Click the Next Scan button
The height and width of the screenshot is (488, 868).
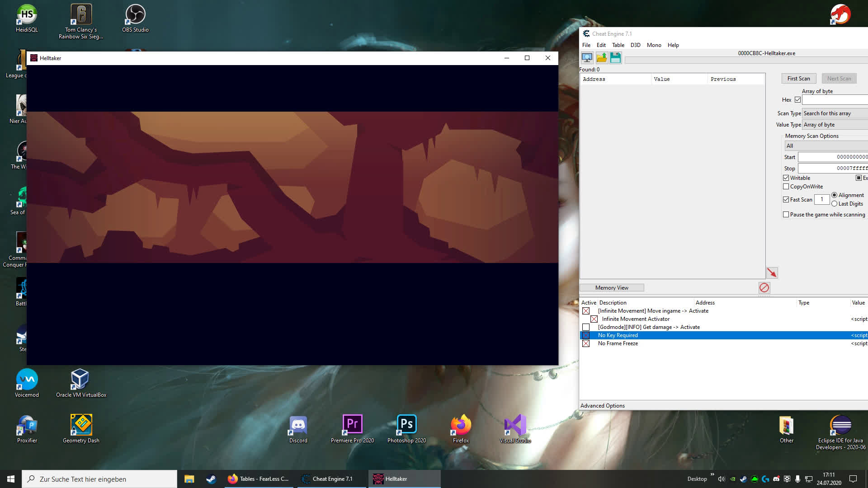click(x=839, y=79)
